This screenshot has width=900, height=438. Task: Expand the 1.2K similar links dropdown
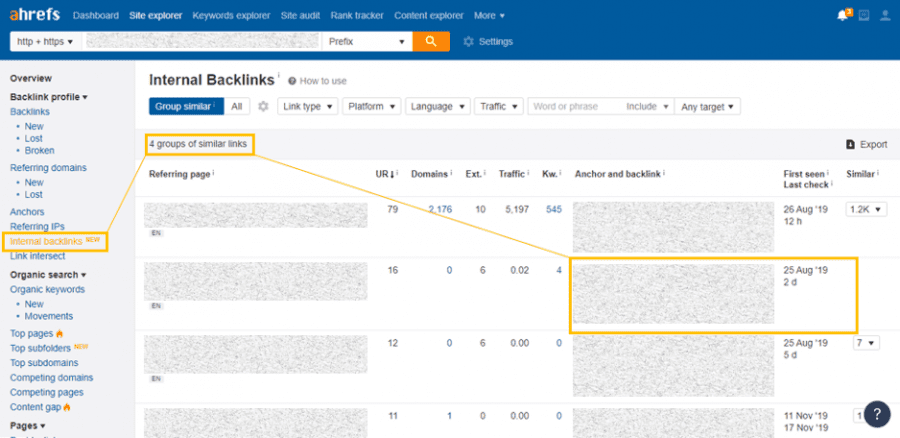coord(866,210)
